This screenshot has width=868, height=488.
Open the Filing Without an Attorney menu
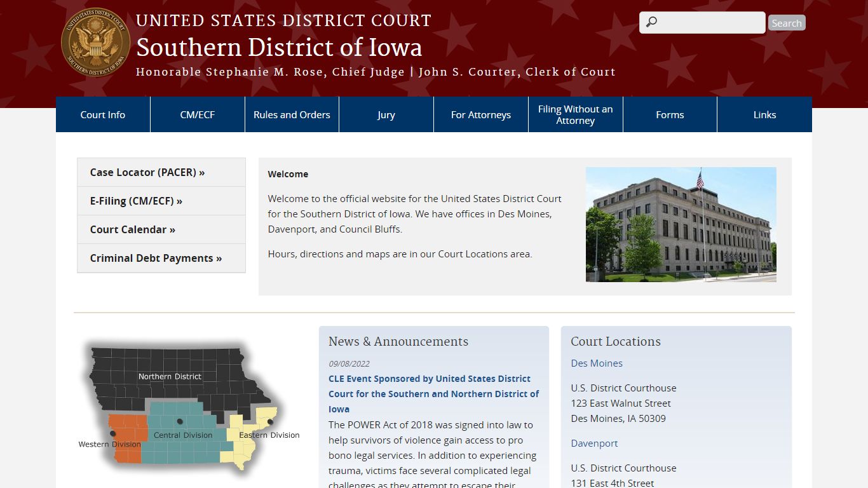(576, 114)
